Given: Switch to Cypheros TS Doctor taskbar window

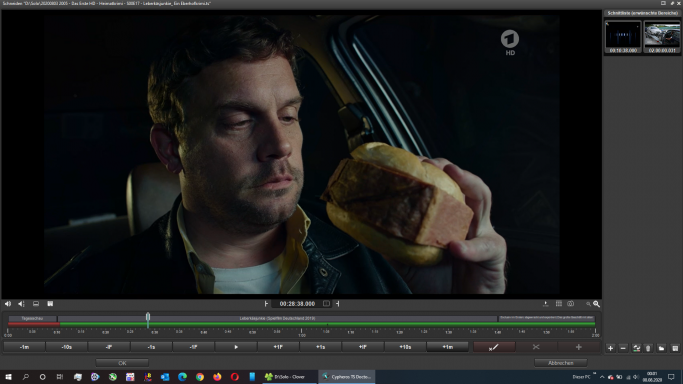Looking at the screenshot, I should [347, 377].
